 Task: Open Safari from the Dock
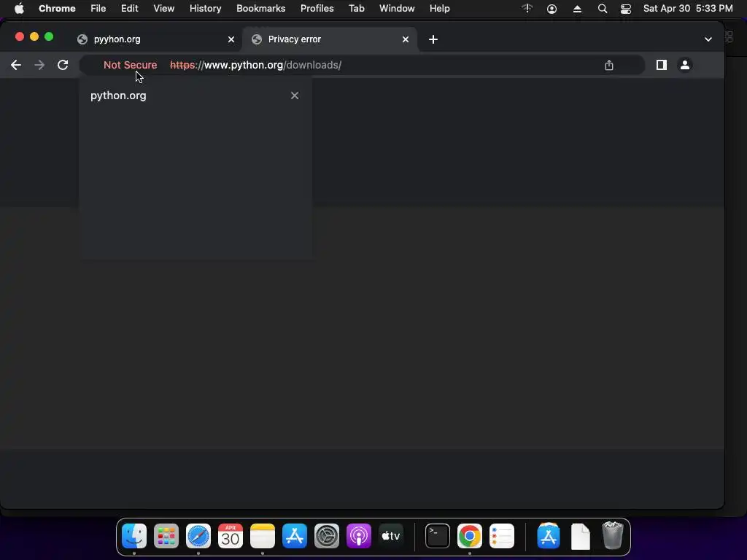point(198,536)
